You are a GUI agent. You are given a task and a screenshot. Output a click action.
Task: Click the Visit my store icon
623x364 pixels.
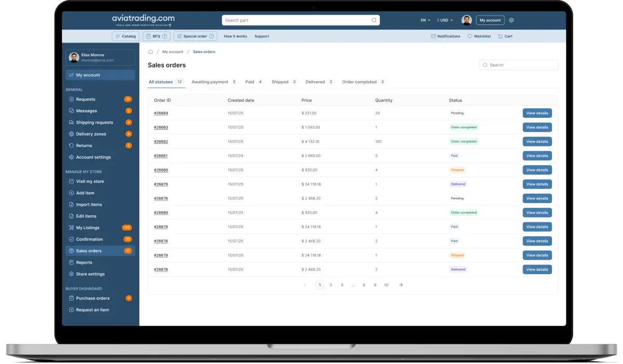(x=71, y=181)
